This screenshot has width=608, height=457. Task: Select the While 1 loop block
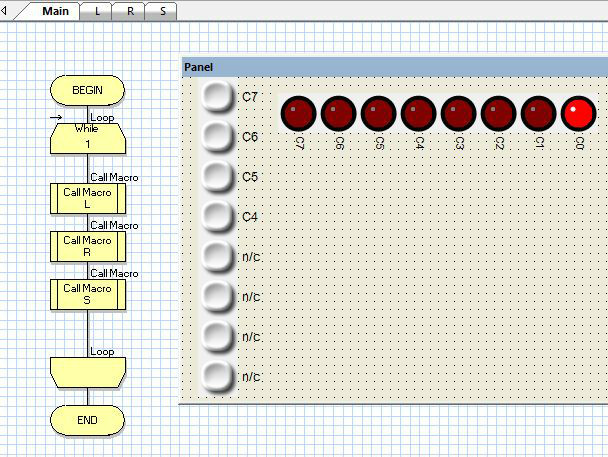click(87, 137)
